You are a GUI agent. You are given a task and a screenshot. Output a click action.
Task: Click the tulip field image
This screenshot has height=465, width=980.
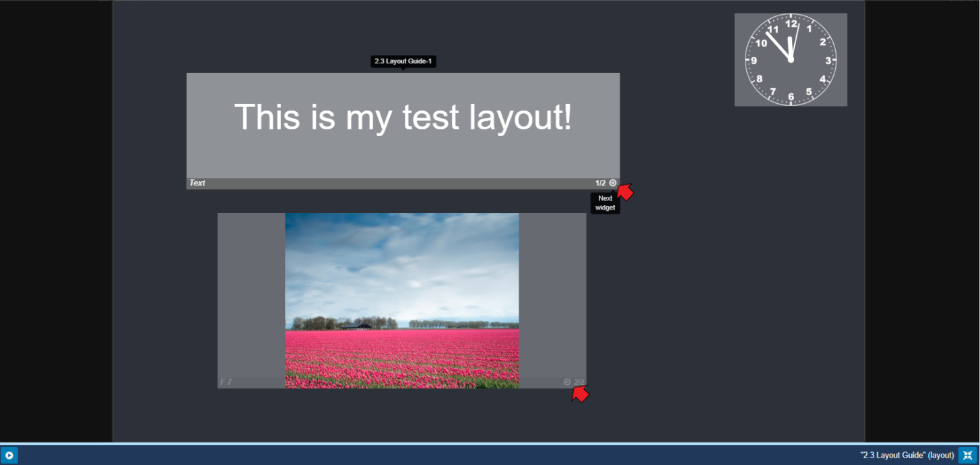click(401, 300)
